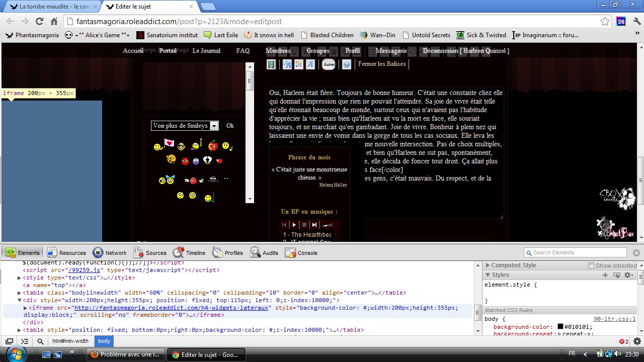
Task: Stop the music player
Action: [304, 225]
